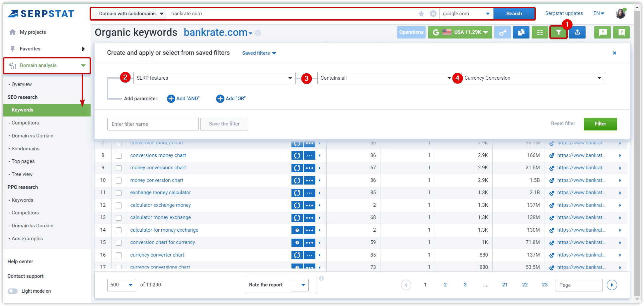The height and width of the screenshot is (306, 644).
Task: Go to previous page arrow
Action: (406, 285)
